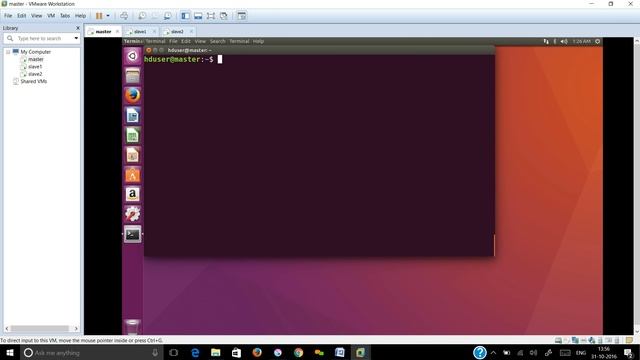This screenshot has width=640, height=360.
Task: Launch Firefox from Ubuntu launcher
Action: (132, 96)
